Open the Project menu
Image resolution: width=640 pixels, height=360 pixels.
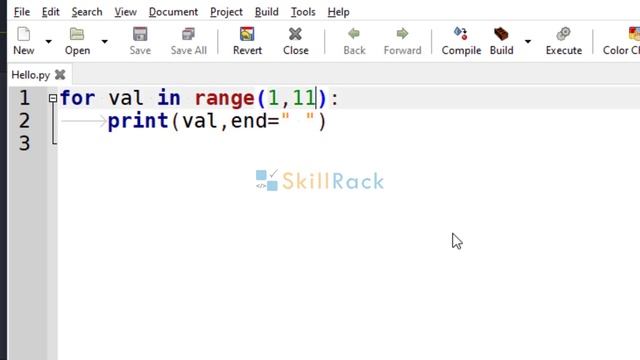coord(226,12)
